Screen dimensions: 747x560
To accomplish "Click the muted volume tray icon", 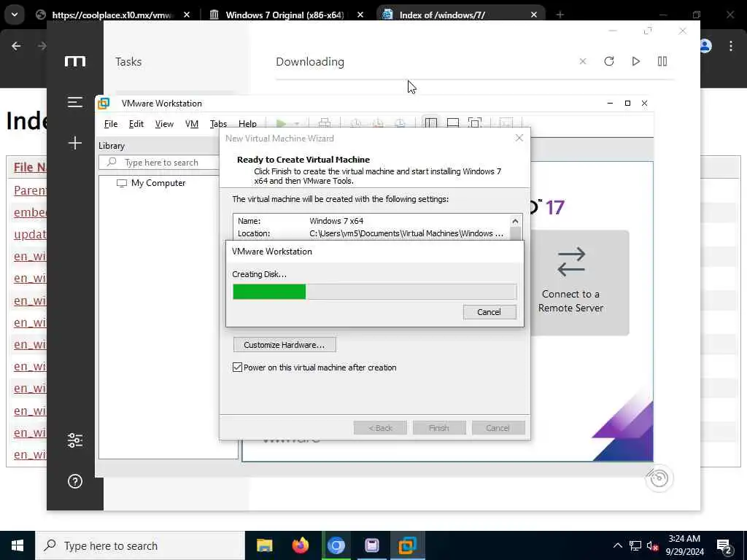I will (652, 545).
